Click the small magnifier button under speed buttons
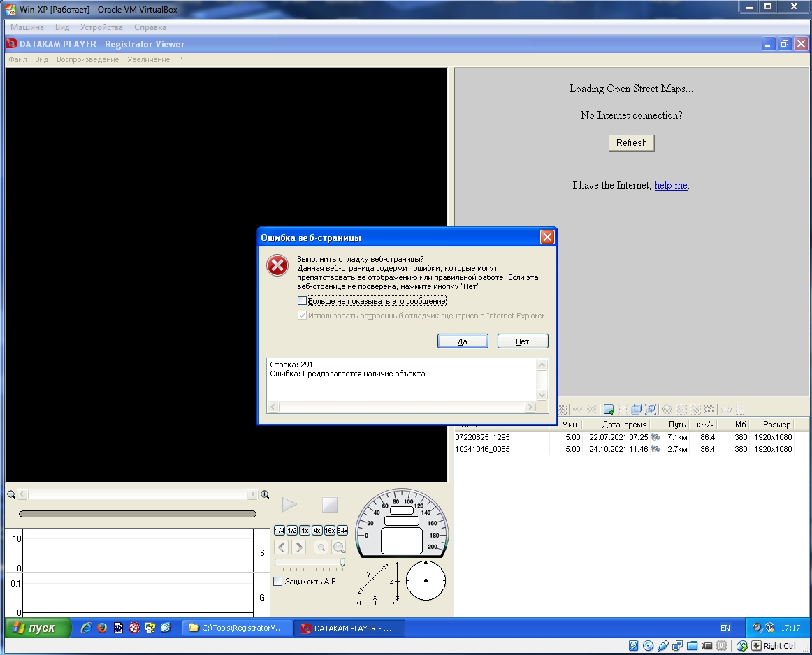 pos(321,547)
